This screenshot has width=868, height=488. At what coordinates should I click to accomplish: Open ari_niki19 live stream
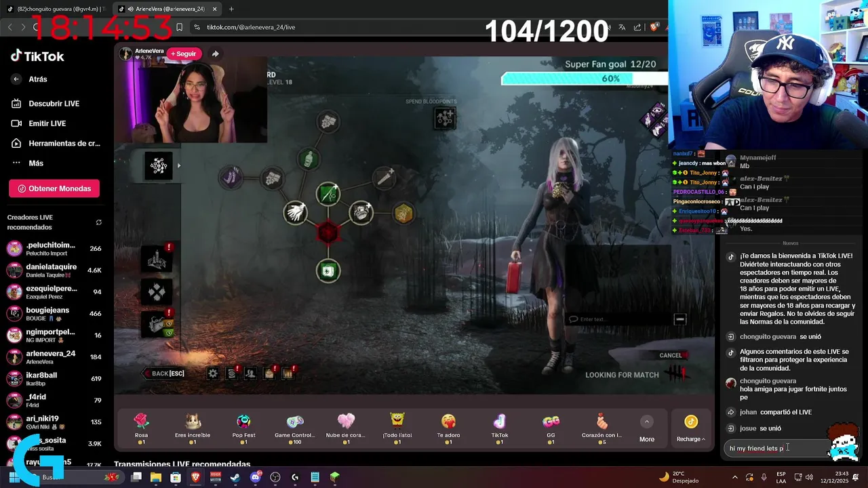click(54, 422)
